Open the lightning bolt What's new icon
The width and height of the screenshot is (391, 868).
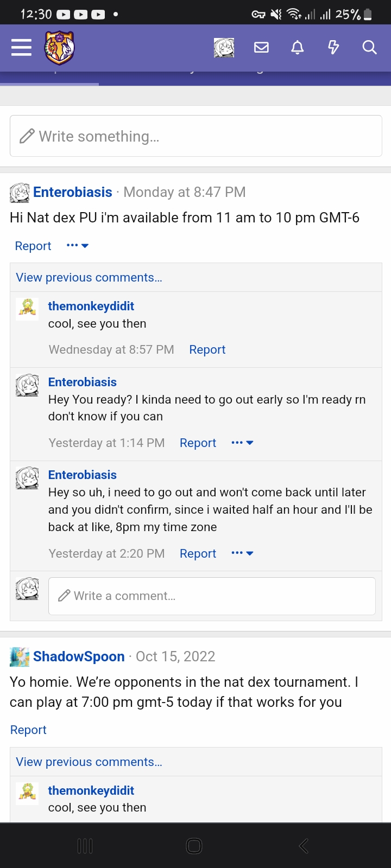click(333, 48)
